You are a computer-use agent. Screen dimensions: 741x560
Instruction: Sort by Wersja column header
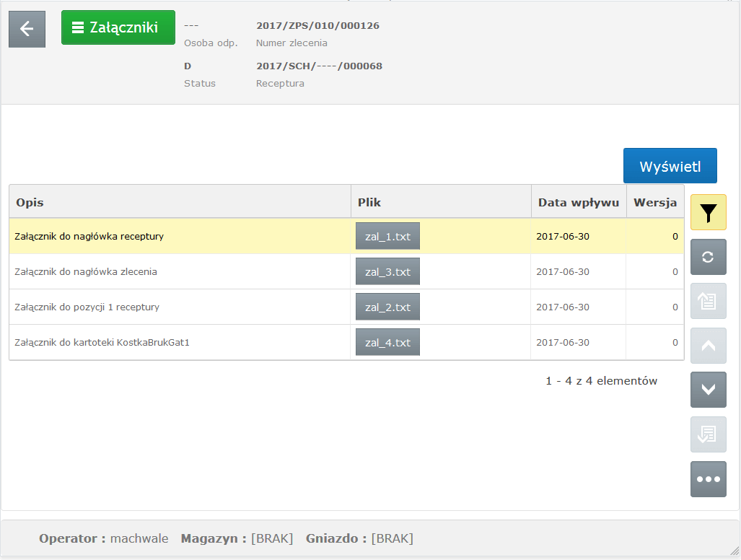click(x=655, y=202)
